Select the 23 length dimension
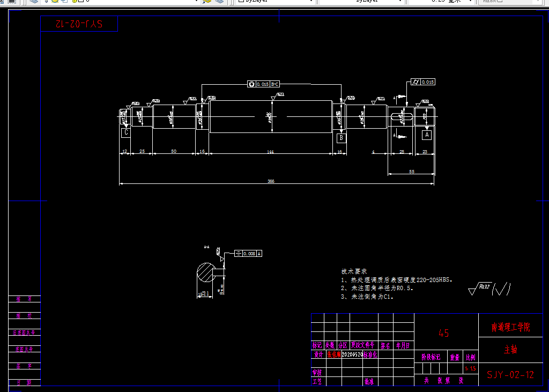The width and height of the screenshot is (549, 392). coord(425,152)
